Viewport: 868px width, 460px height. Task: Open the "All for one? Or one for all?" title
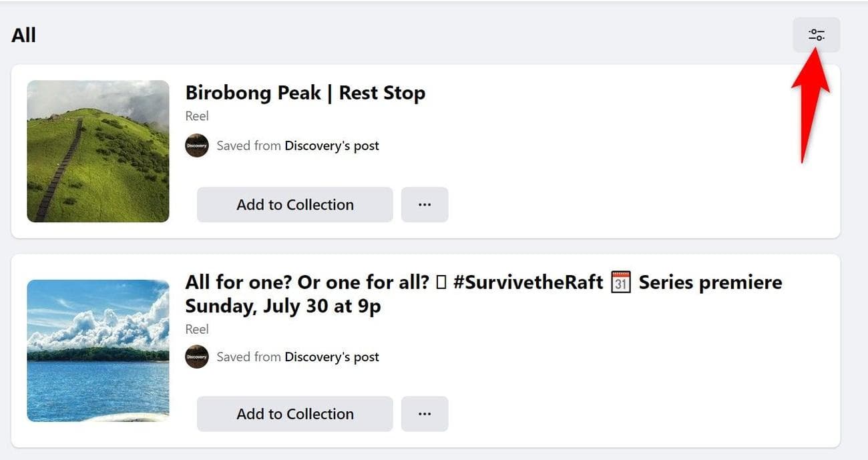point(306,282)
